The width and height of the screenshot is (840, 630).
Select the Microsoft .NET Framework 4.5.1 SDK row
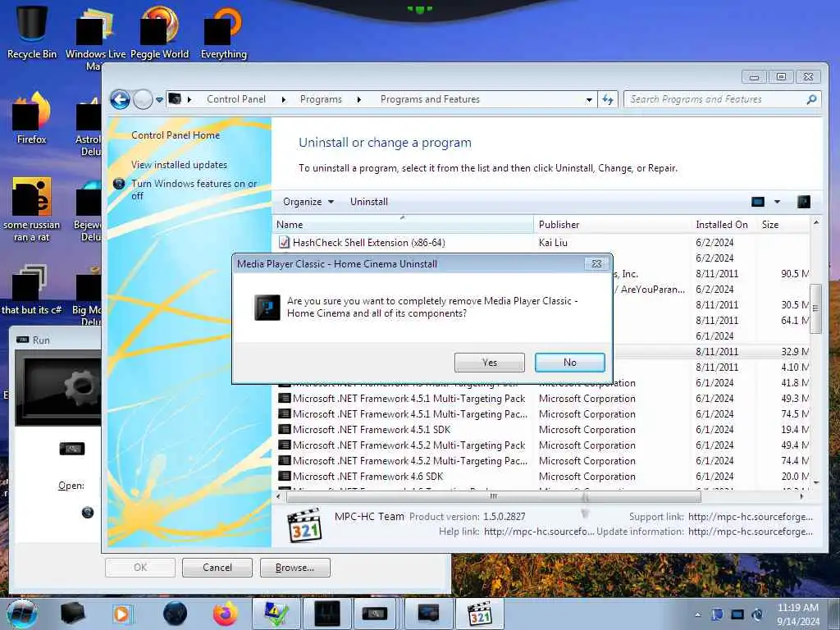click(543, 430)
